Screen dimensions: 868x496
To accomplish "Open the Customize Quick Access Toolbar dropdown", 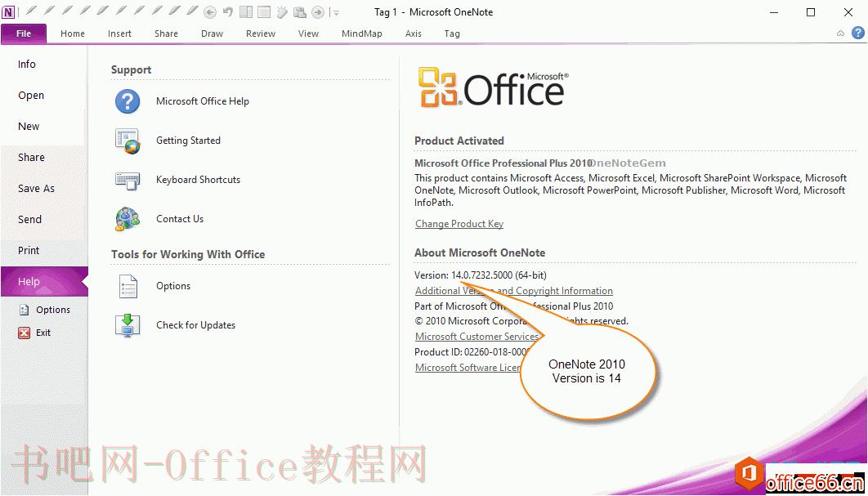I will pyautogui.click(x=335, y=13).
